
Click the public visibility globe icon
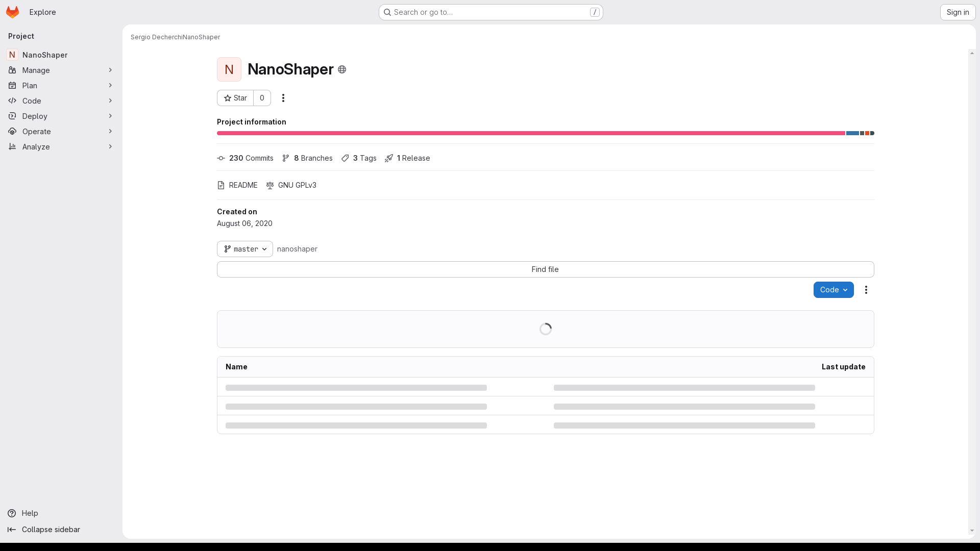342,69
